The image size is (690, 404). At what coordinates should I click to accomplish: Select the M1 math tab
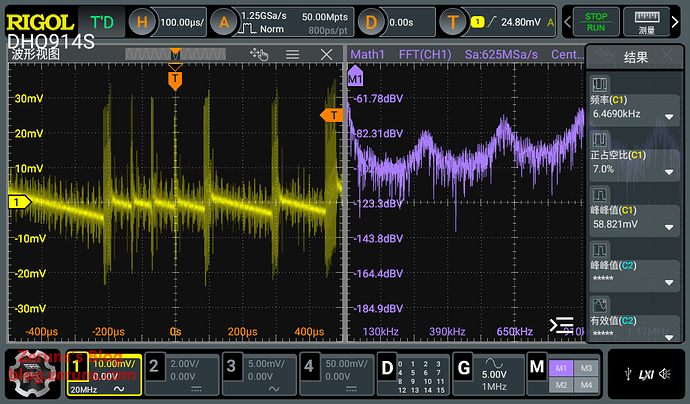tap(562, 366)
